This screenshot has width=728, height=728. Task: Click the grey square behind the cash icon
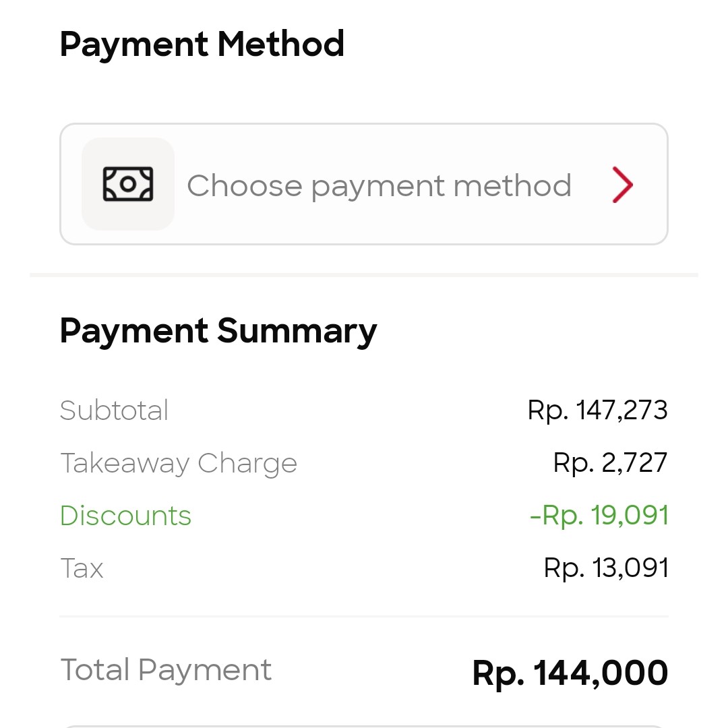pyautogui.click(x=128, y=184)
